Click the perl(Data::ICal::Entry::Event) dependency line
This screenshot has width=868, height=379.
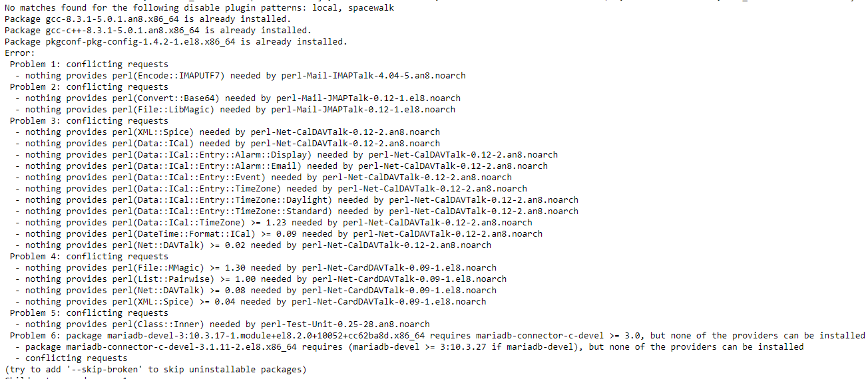pyautogui.click(x=263, y=178)
